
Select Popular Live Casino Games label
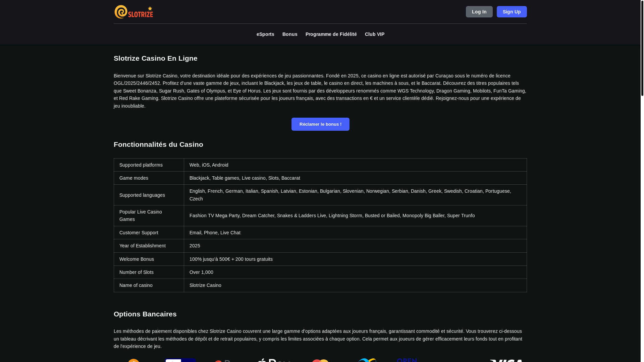pos(141,216)
